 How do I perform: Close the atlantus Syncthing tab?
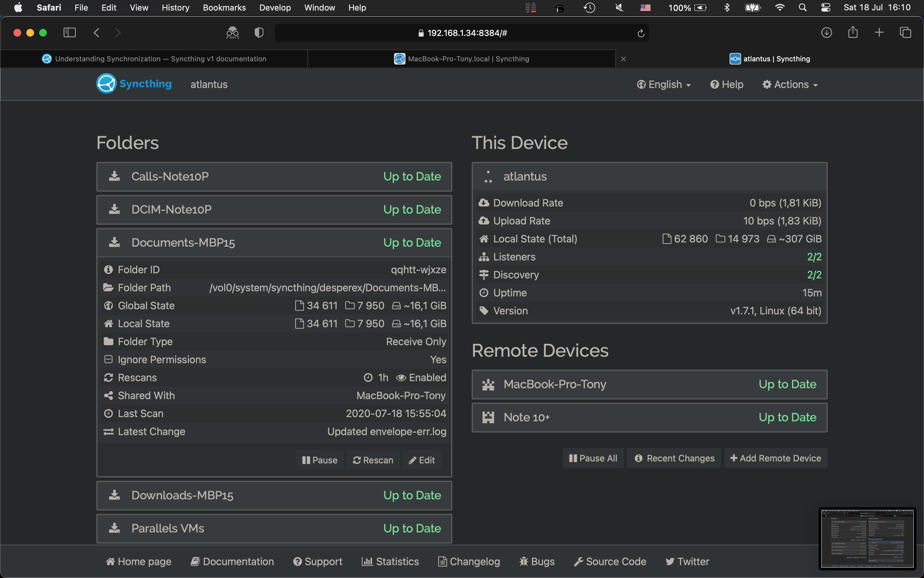pos(623,59)
